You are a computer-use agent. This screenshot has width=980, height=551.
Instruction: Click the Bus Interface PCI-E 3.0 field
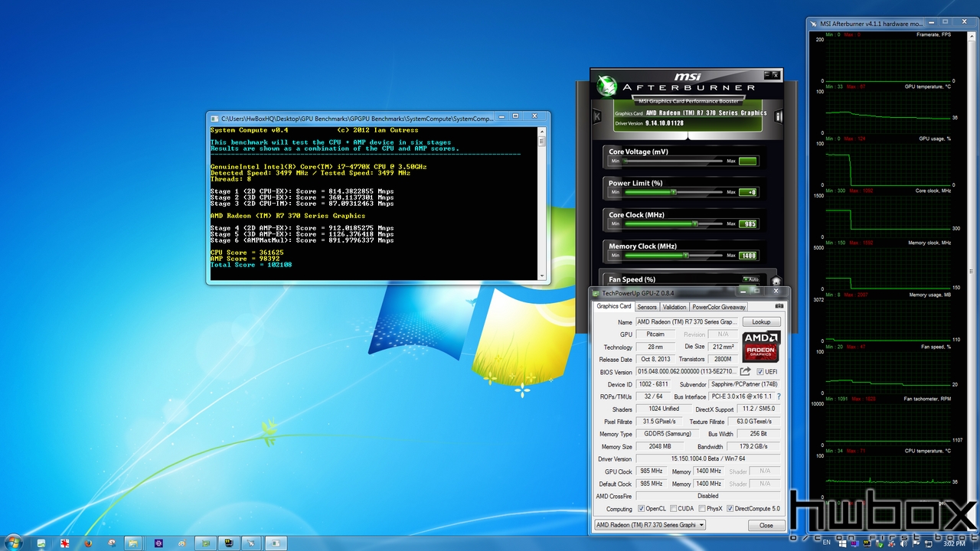[x=742, y=396]
